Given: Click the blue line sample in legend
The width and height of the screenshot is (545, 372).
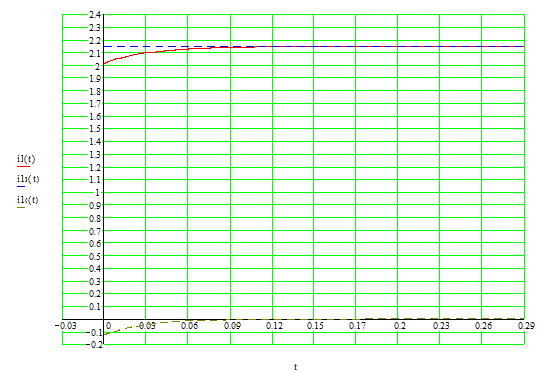Looking at the screenshot, I should 21,187.
